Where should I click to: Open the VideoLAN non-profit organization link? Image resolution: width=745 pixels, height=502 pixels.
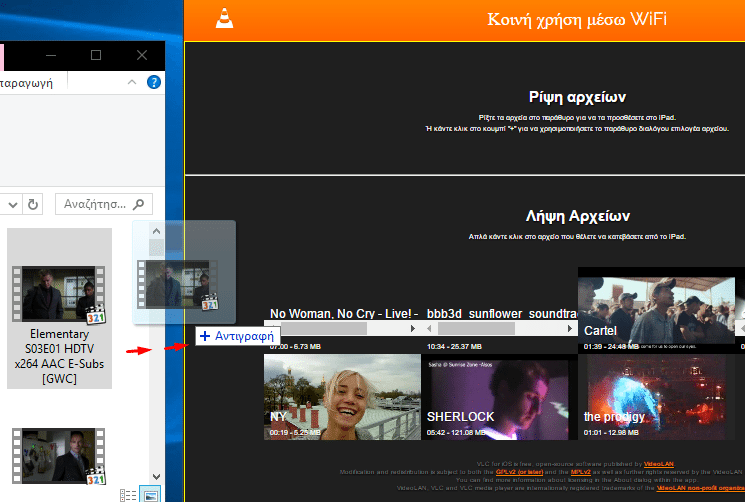700,488
